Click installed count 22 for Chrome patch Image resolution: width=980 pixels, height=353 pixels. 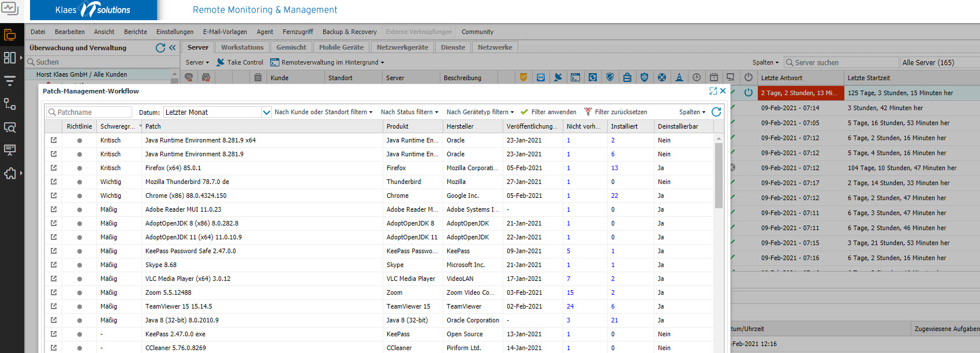[615, 196]
